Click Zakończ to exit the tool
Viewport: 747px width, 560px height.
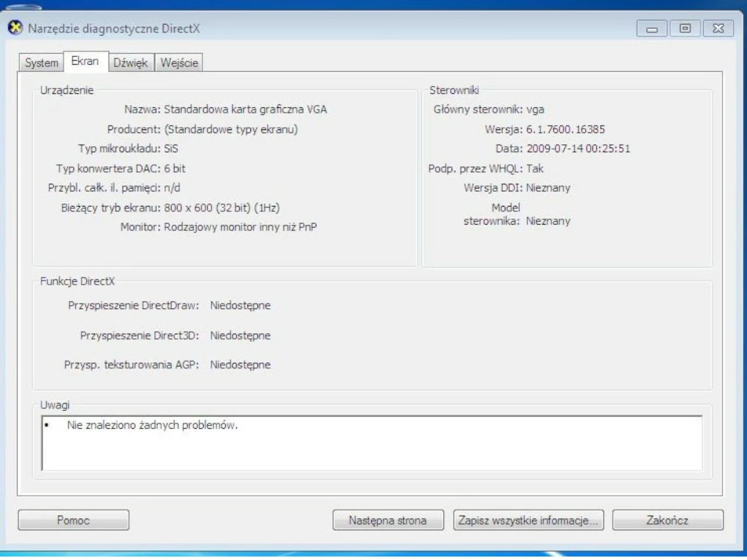click(668, 520)
